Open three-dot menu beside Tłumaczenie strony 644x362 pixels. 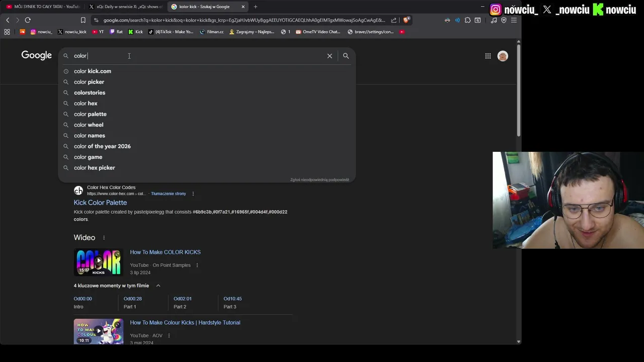pyautogui.click(x=193, y=194)
